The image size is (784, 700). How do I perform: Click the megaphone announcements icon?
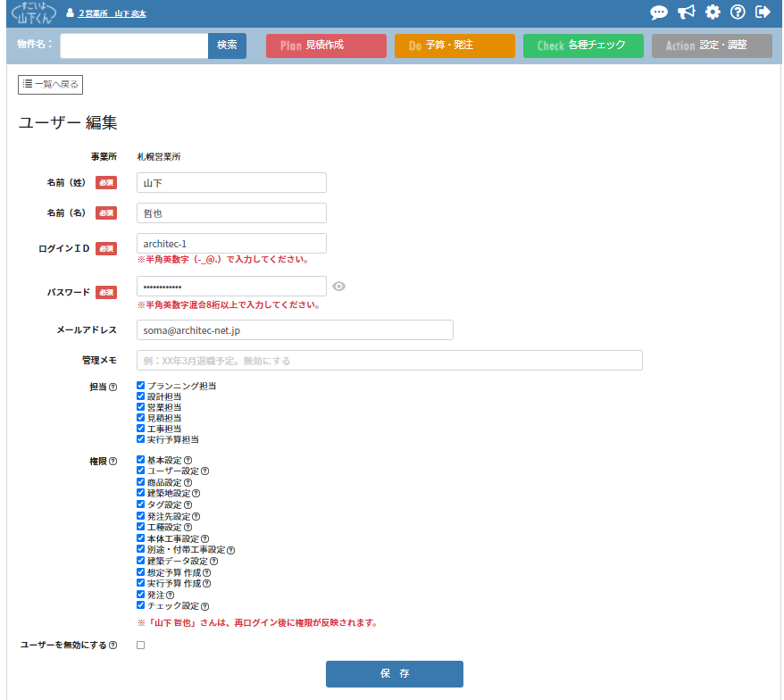tap(686, 12)
